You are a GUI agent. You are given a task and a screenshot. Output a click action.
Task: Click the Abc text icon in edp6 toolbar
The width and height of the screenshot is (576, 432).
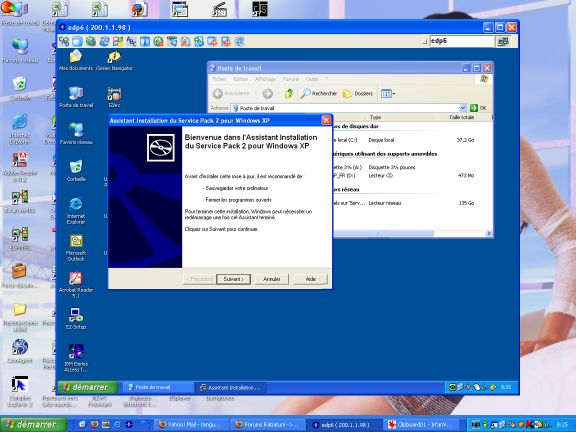pos(131,41)
